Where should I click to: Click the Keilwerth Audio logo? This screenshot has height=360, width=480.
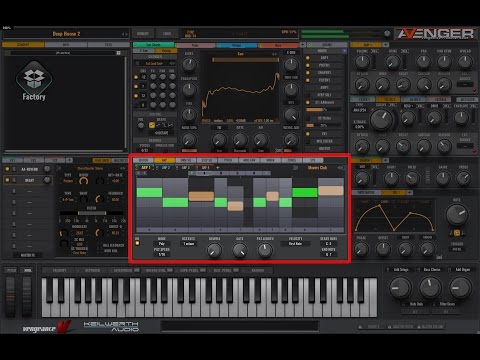(x=111, y=326)
